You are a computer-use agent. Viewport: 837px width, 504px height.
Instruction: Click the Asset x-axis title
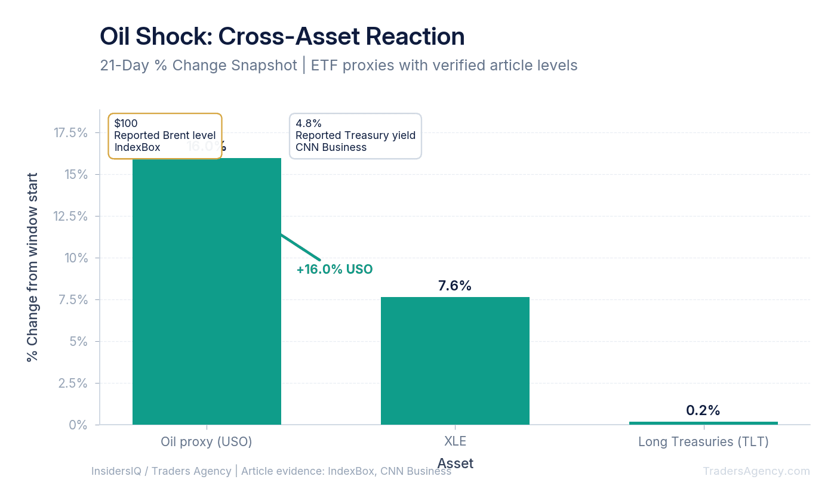coord(456,463)
